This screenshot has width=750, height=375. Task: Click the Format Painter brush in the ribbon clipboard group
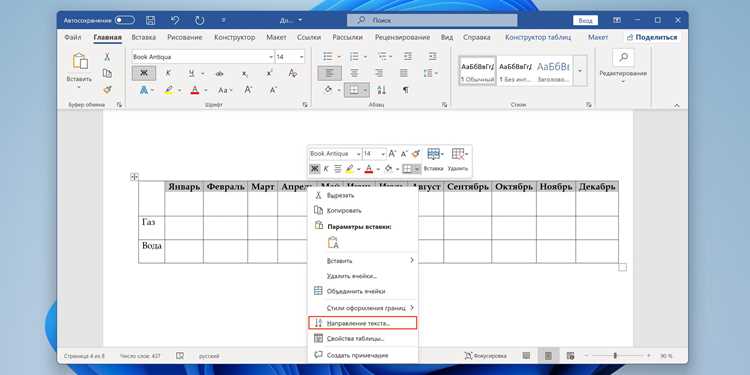click(107, 89)
